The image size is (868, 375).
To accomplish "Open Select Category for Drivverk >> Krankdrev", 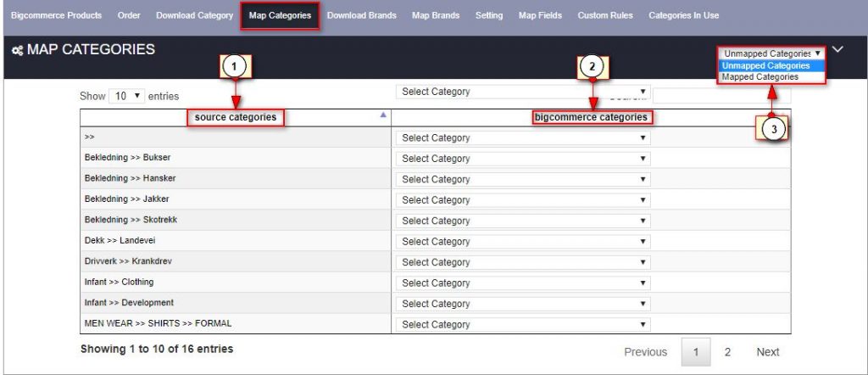I will coord(523,262).
